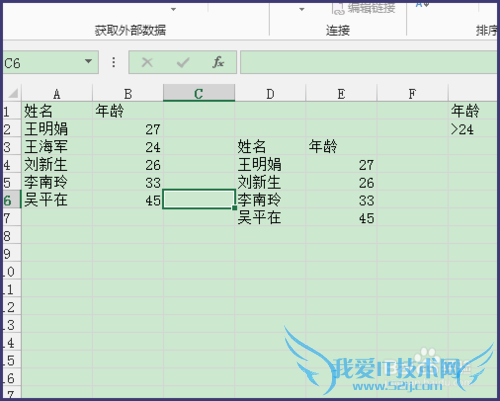Click criteria cell >24
The height and width of the screenshot is (401, 500).
tap(472, 129)
